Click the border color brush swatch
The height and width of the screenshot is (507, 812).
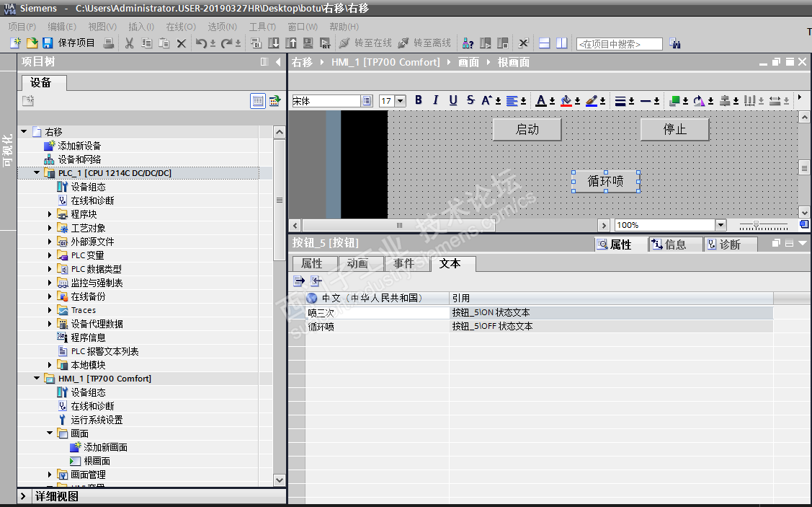pos(592,100)
